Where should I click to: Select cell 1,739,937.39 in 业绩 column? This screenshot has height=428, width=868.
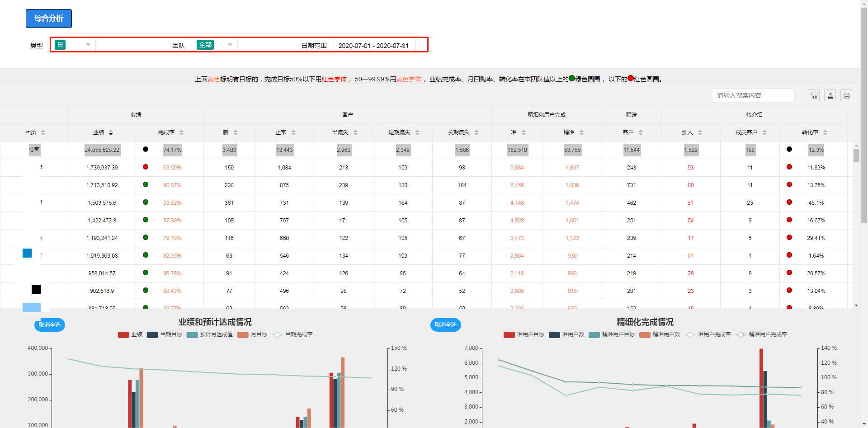click(102, 168)
